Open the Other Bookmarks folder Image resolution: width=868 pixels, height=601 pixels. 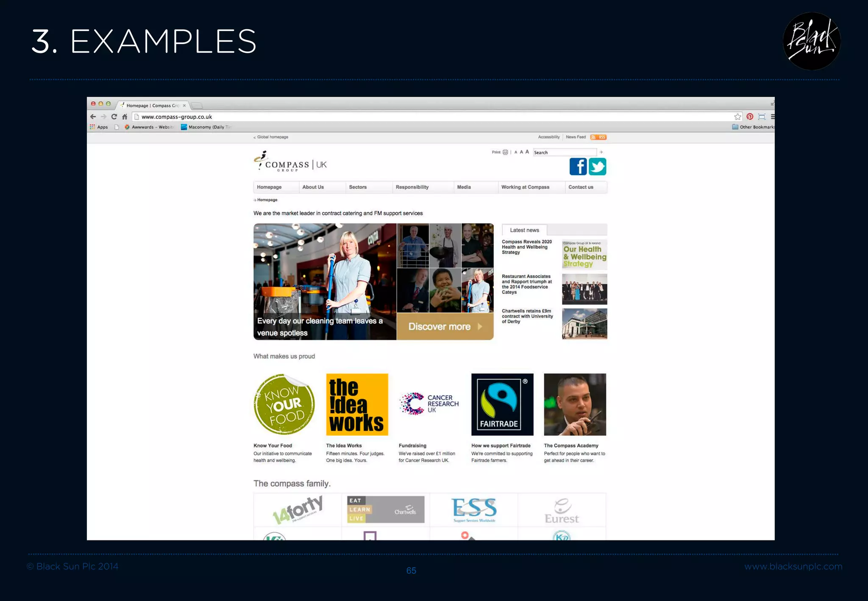click(753, 127)
